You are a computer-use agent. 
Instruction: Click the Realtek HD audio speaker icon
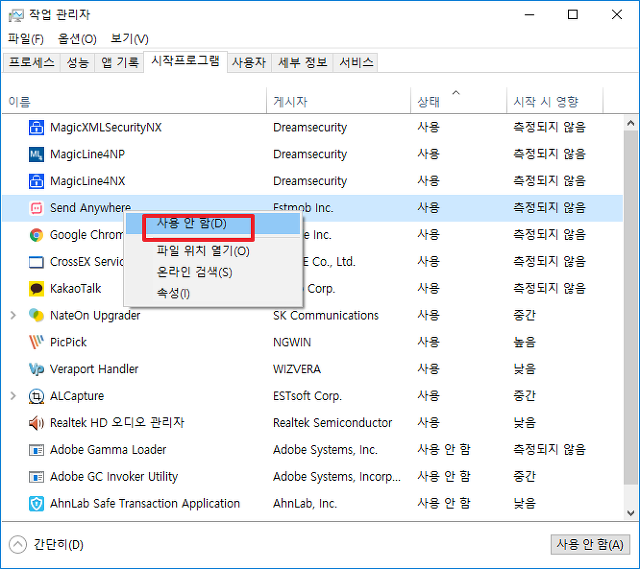36,423
